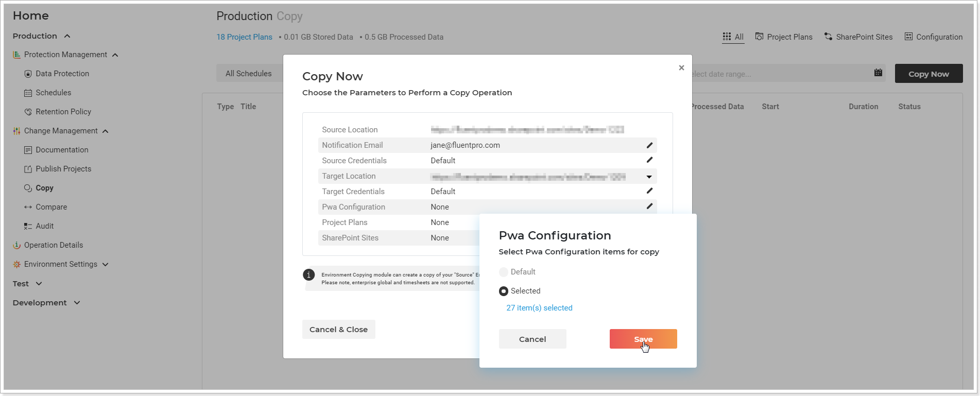This screenshot has width=980, height=396.
Task: Click the Project Plans tab icon
Action: 759,37
